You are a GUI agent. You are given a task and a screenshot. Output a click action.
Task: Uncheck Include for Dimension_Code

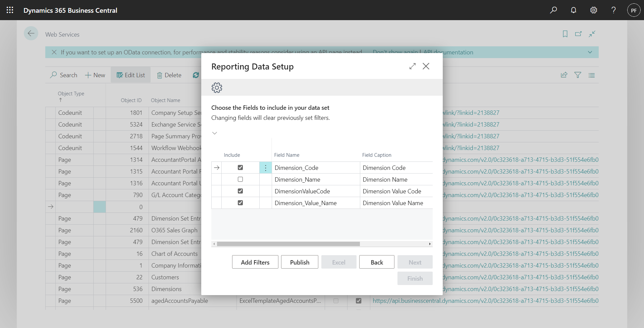pos(240,168)
